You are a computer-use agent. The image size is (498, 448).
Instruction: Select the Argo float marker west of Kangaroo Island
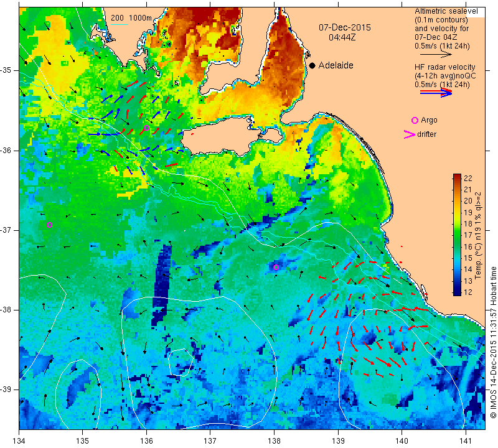pyautogui.click(x=146, y=128)
